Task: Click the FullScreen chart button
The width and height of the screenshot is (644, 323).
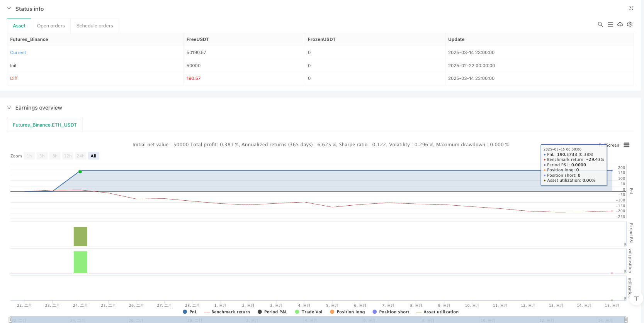Action: (x=609, y=145)
